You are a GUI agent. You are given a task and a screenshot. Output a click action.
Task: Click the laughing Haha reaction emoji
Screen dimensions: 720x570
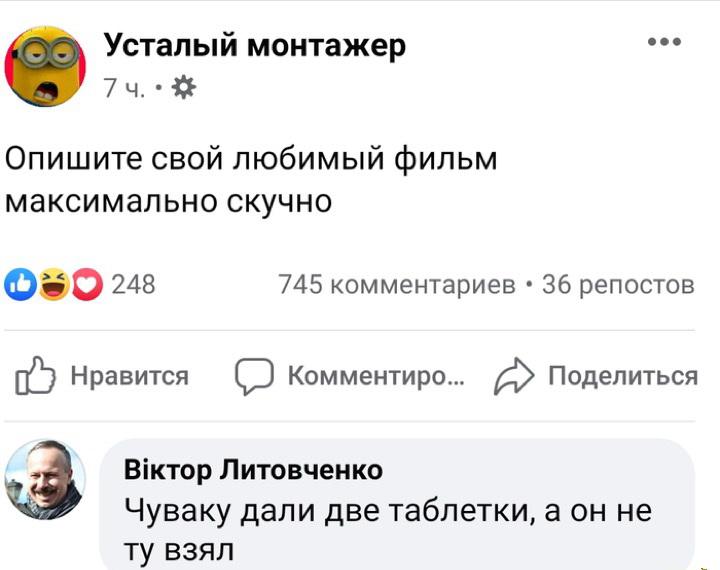54,285
